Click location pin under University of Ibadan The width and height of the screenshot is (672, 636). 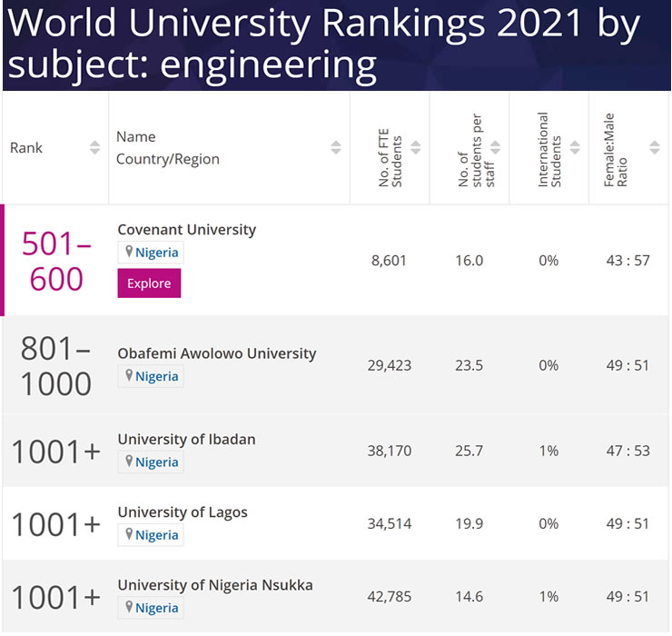coord(129,462)
